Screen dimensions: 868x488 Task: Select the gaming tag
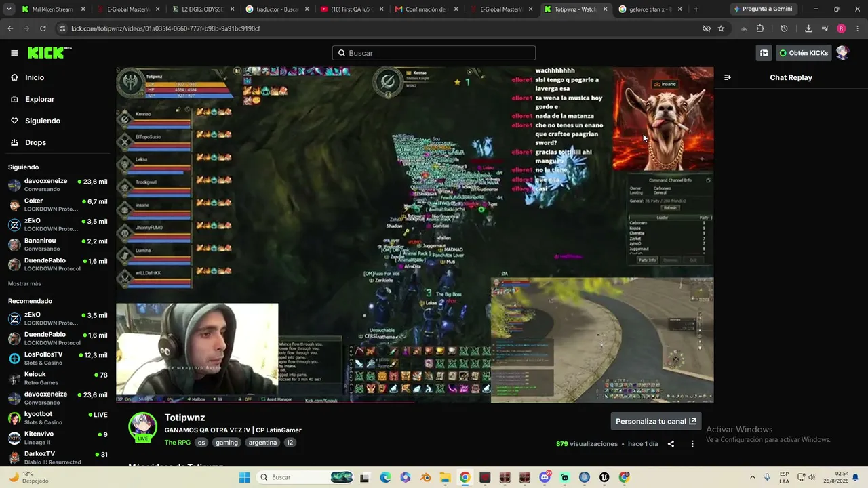tap(226, 443)
